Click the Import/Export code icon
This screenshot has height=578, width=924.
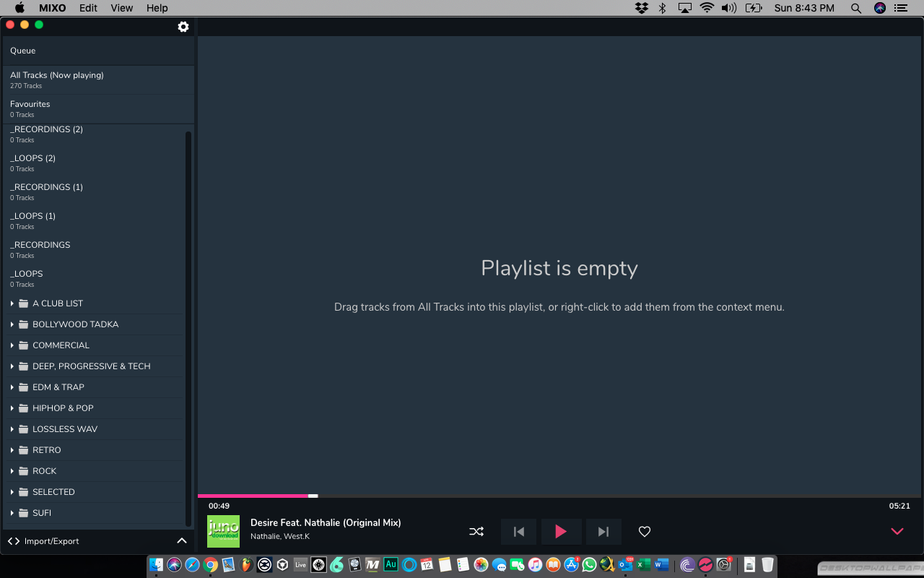pyautogui.click(x=14, y=541)
